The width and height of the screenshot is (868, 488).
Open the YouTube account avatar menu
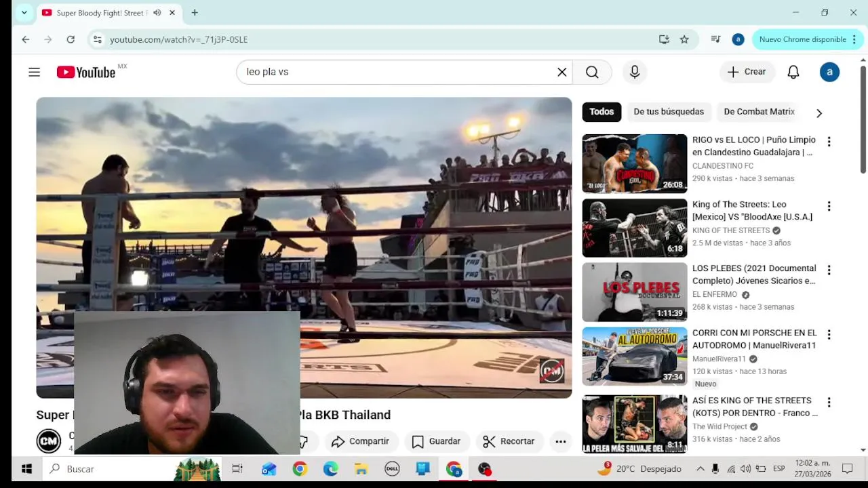coord(829,72)
